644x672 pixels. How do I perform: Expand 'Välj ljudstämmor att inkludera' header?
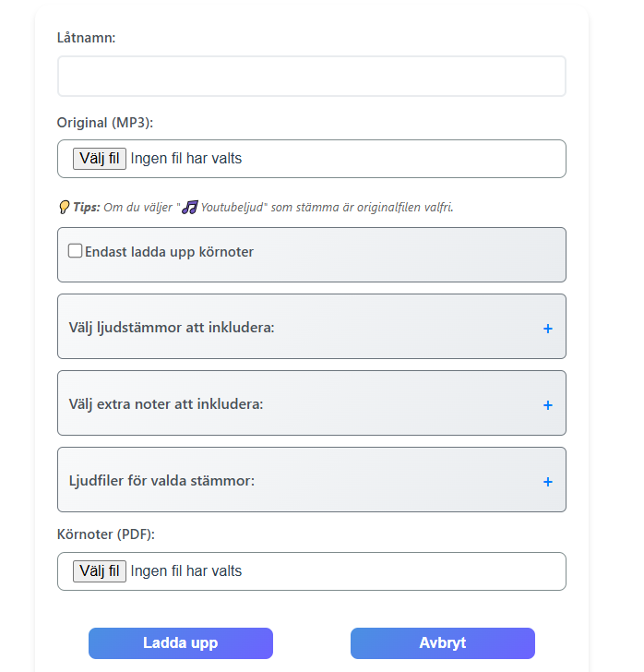point(172,328)
